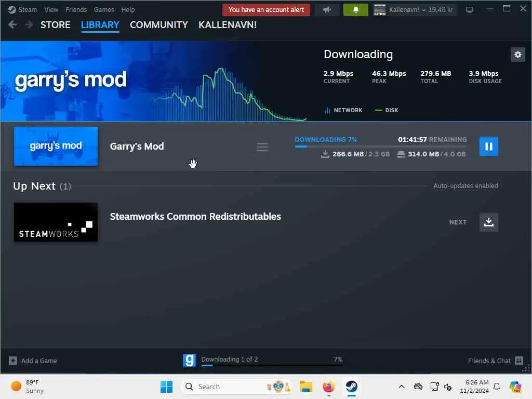Image resolution: width=532 pixels, height=399 pixels.
Task: Click the account alert red button
Action: coord(266,10)
